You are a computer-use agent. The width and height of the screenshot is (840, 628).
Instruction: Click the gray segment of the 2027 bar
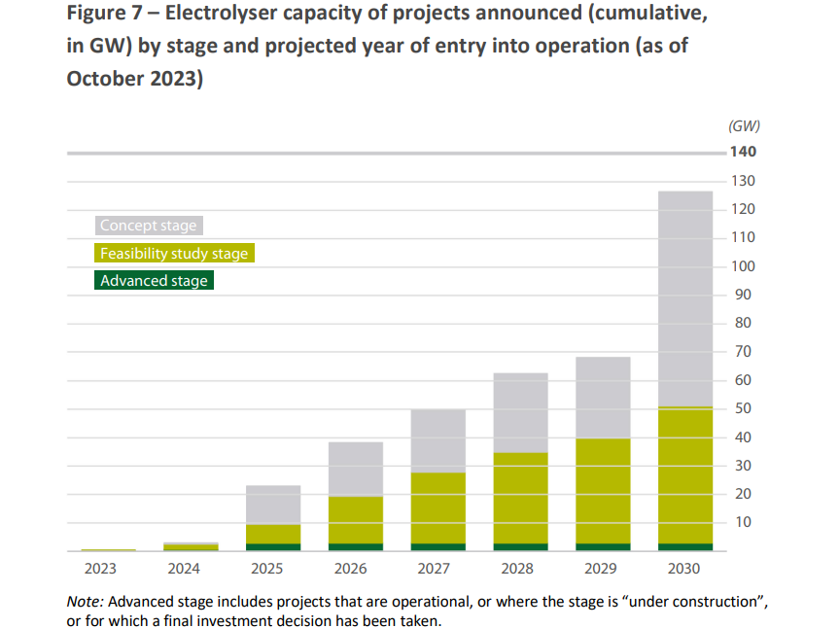pos(437,439)
